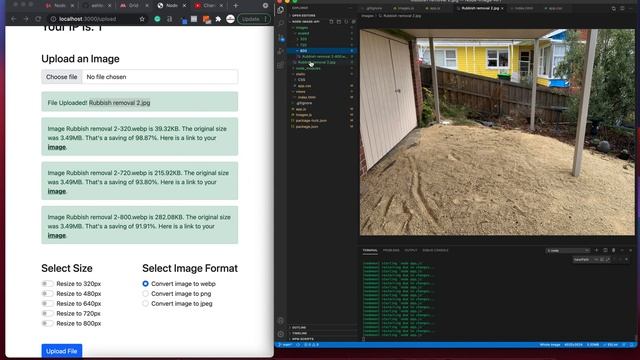Open app.js in the explorer tree
The height and width of the screenshot is (360, 640).
(301, 109)
